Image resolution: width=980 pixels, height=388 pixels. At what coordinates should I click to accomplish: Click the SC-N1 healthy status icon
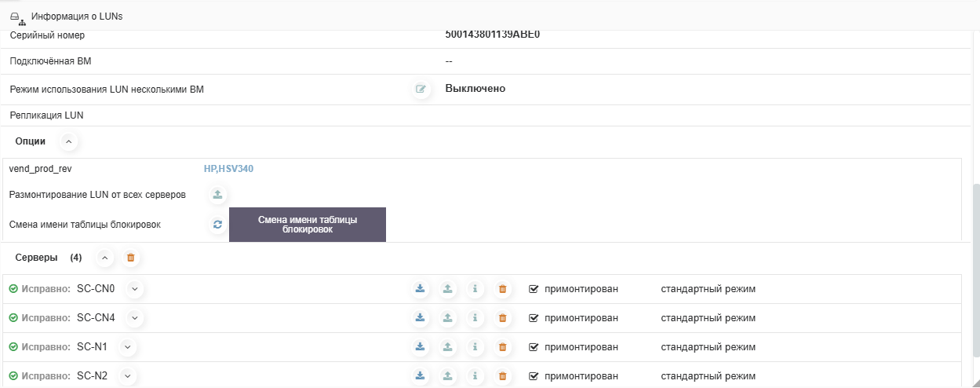[13, 346]
